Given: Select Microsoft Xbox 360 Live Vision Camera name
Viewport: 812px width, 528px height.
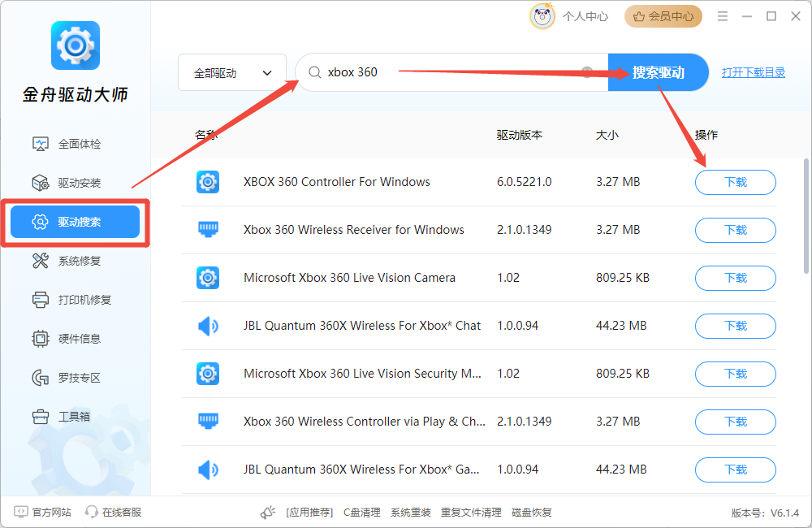Looking at the screenshot, I should [349, 278].
